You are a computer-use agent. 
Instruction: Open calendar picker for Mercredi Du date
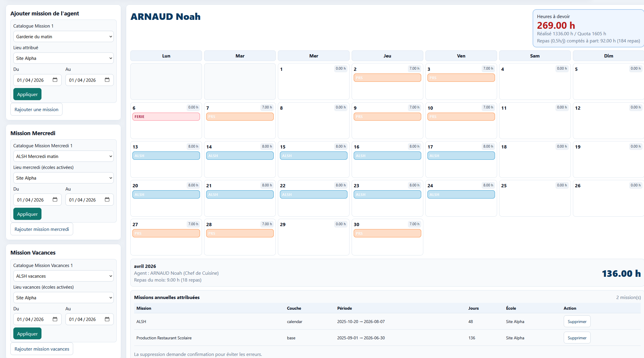tap(55, 199)
